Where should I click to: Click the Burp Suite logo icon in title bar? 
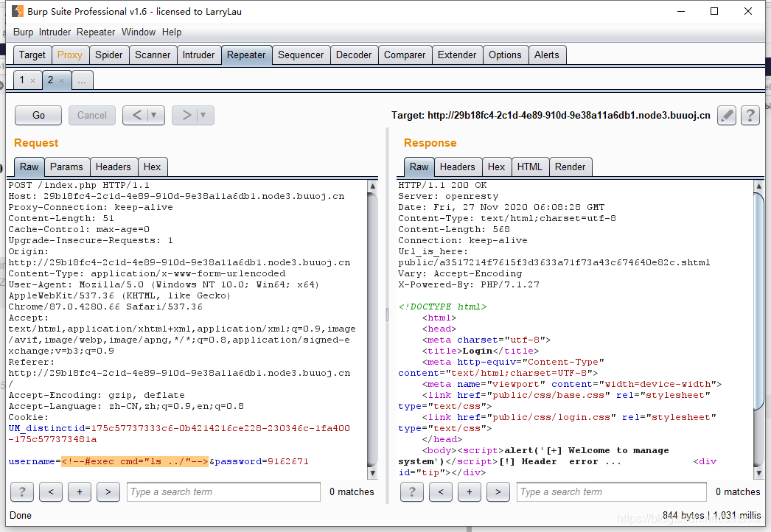(x=17, y=11)
